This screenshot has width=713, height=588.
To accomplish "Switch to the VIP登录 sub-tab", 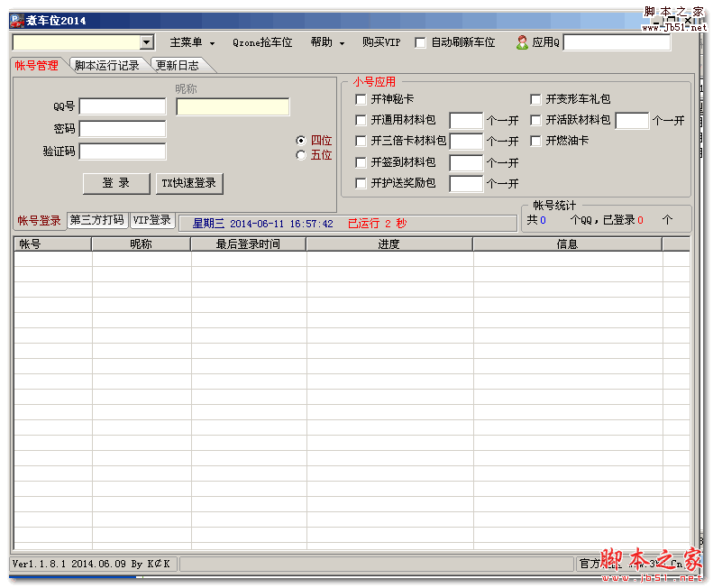I will (151, 220).
